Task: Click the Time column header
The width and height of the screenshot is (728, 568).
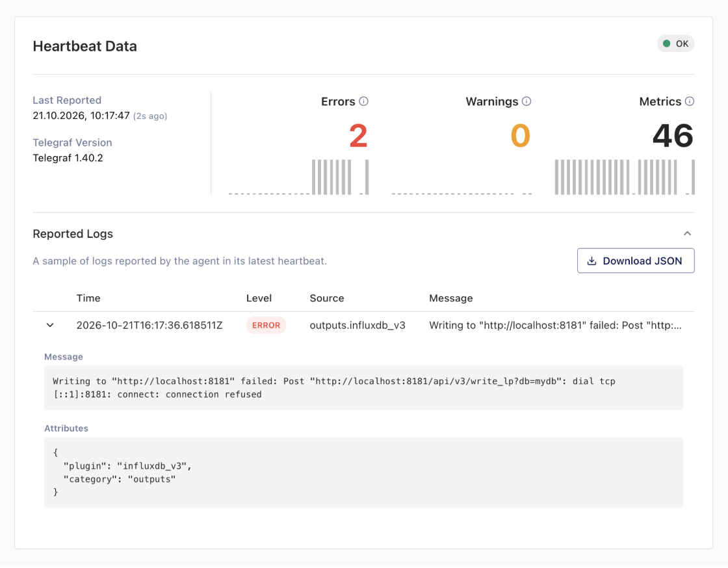Action: [88, 298]
